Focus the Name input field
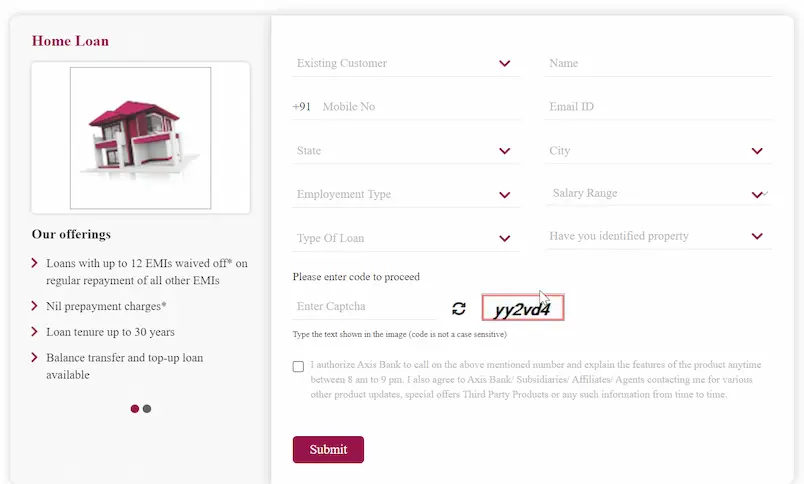Image resolution: width=804 pixels, height=484 pixels. pyautogui.click(x=658, y=63)
